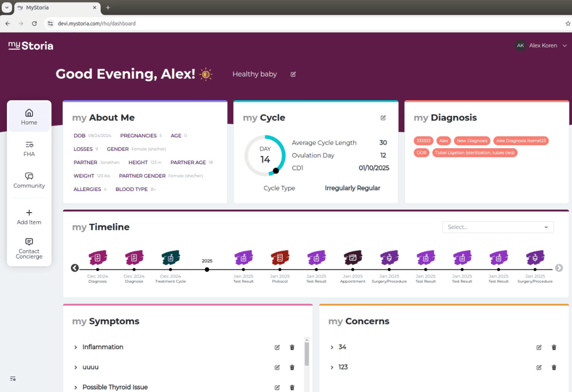572x392 pixels.
Task: Delete the Possible Thyroid Issue symptom
Action: [x=292, y=387]
